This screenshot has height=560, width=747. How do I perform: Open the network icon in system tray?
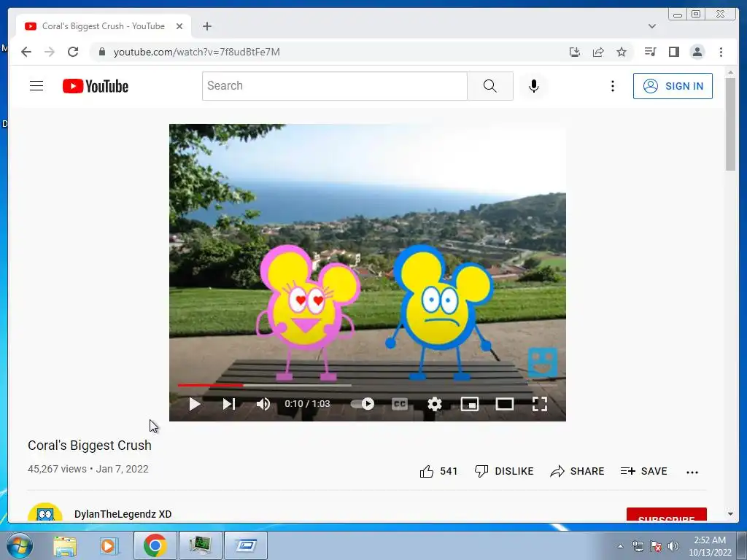[638, 546]
